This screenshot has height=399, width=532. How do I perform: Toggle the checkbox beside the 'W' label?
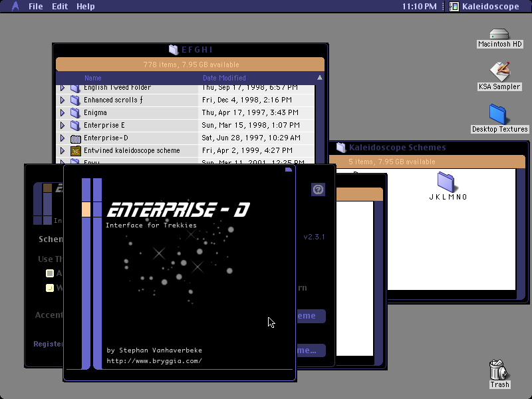[x=50, y=288]
